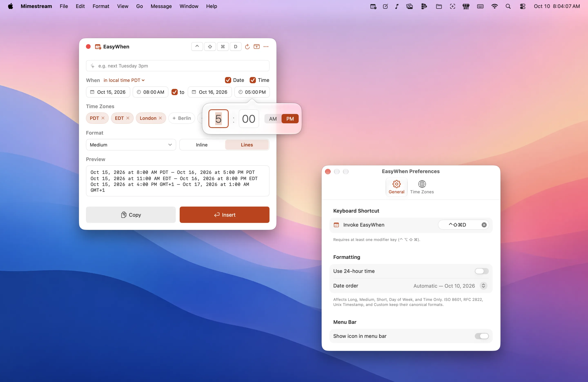Click the Shift key shortcut cap in EasyWhen

coord(210,47)
